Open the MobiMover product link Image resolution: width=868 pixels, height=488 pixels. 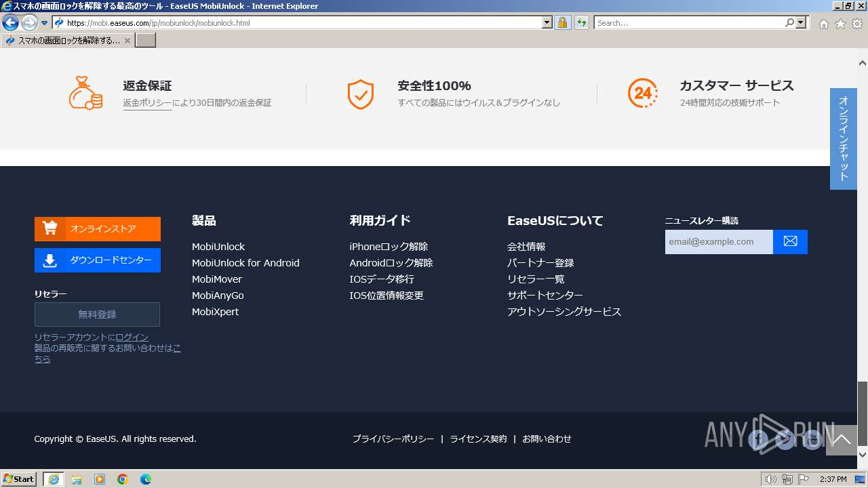click(217, 279)
